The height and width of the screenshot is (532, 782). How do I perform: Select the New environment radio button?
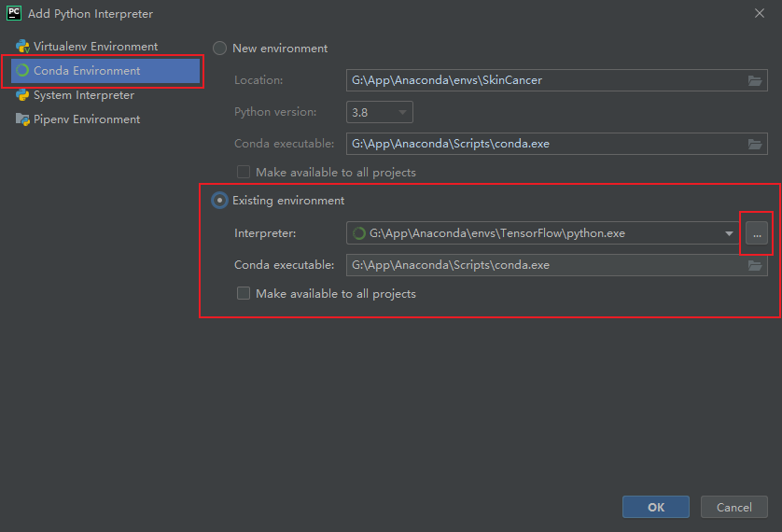click(x=220, y=49)
